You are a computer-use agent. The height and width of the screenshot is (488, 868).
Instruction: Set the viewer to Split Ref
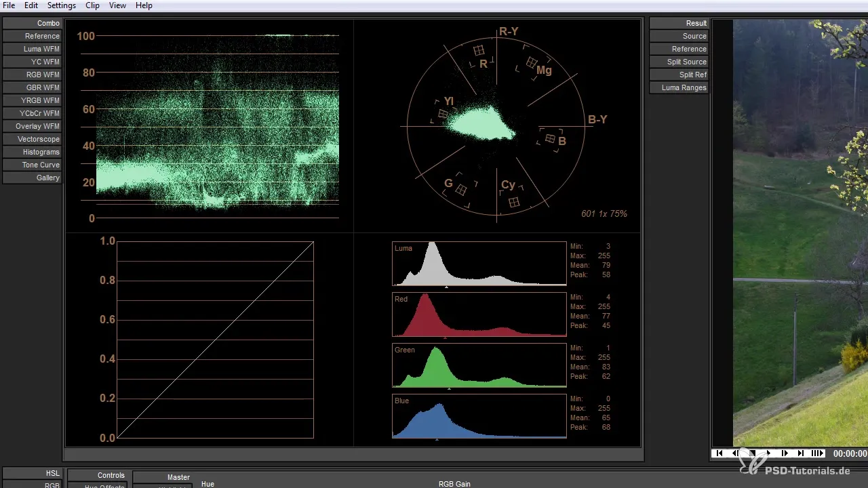679,75
